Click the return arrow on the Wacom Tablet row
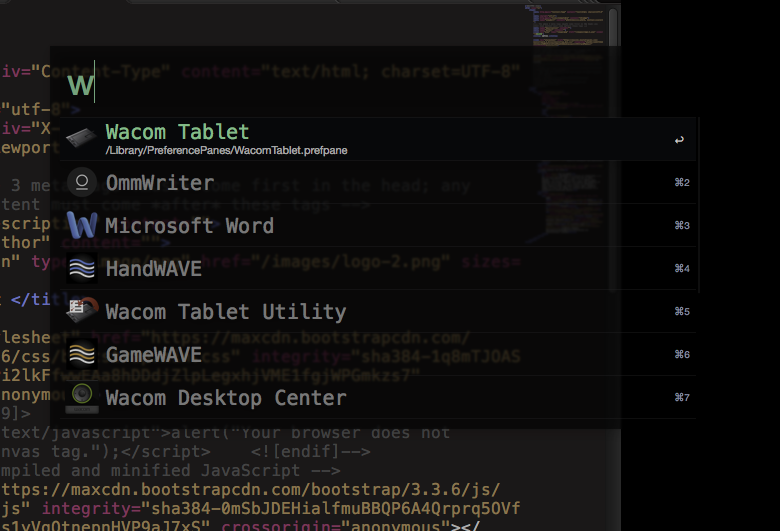 [x=680, y=140]
